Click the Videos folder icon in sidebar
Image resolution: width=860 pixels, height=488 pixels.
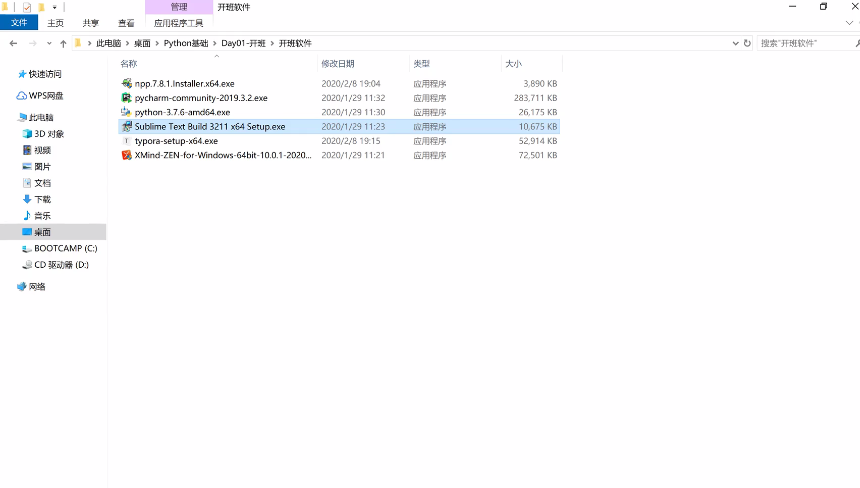[x=27, y=150]
